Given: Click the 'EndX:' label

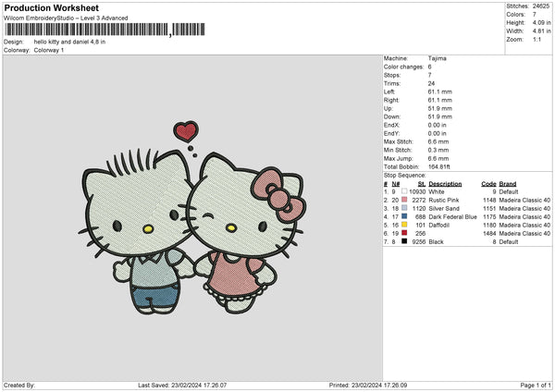Looking at the screenshot, I should tap(391, 125).
